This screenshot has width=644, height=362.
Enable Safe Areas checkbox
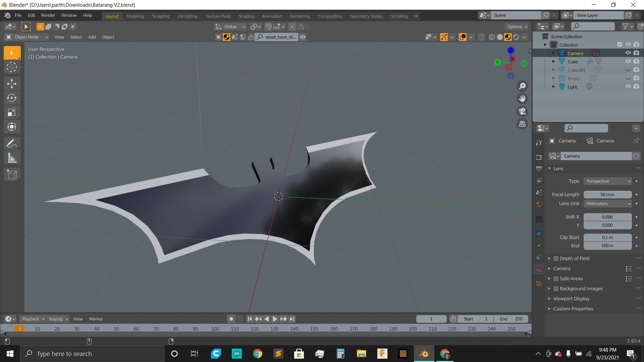pos(556,279)
